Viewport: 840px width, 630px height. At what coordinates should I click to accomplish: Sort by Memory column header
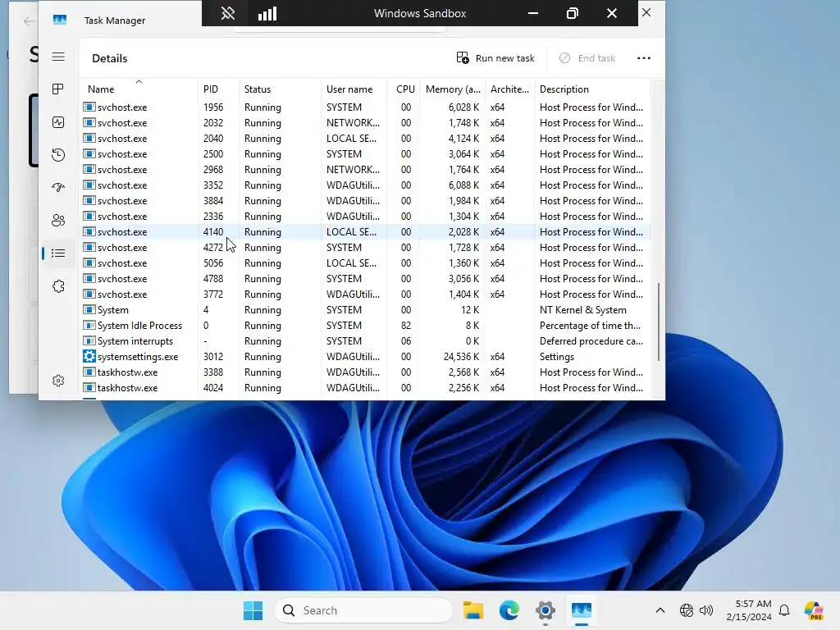coord(453,89)
